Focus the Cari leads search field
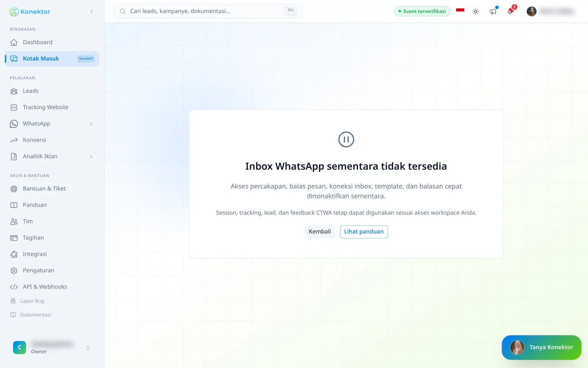Viewport: 588px width, 368px height. click(x=208, y=11)
